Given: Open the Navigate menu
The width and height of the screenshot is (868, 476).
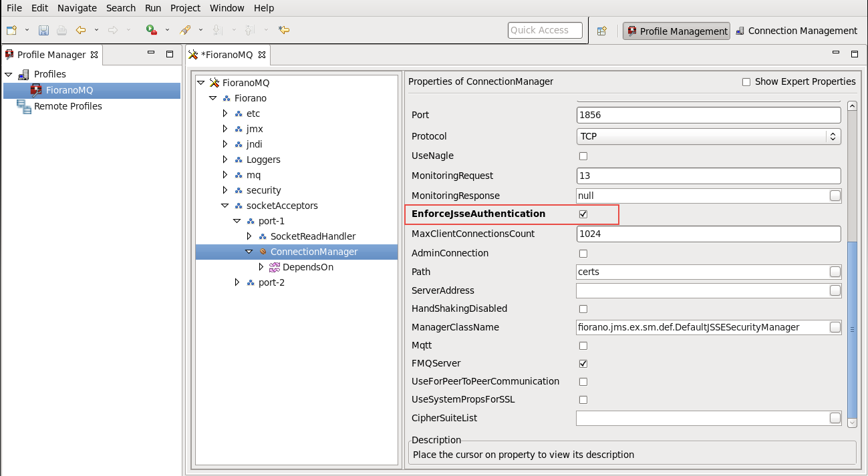Looking at the screenshot, I should point(77,8).
